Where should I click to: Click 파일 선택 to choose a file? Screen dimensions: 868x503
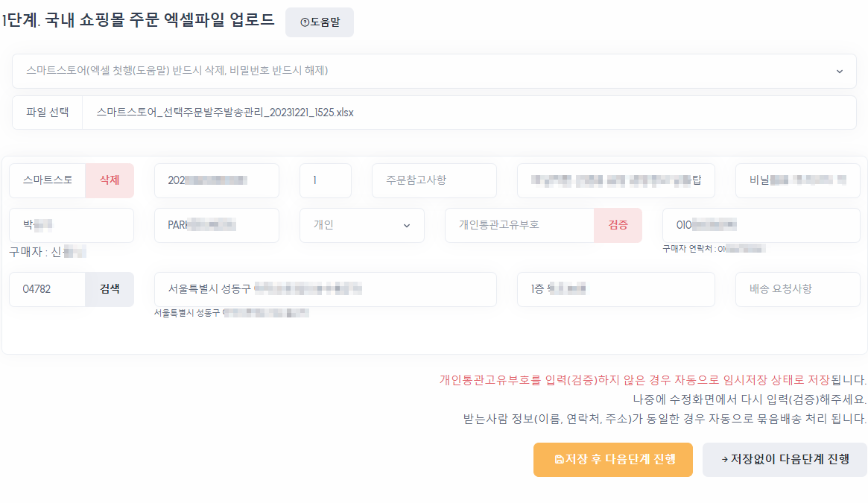click(x=48, y=113)
